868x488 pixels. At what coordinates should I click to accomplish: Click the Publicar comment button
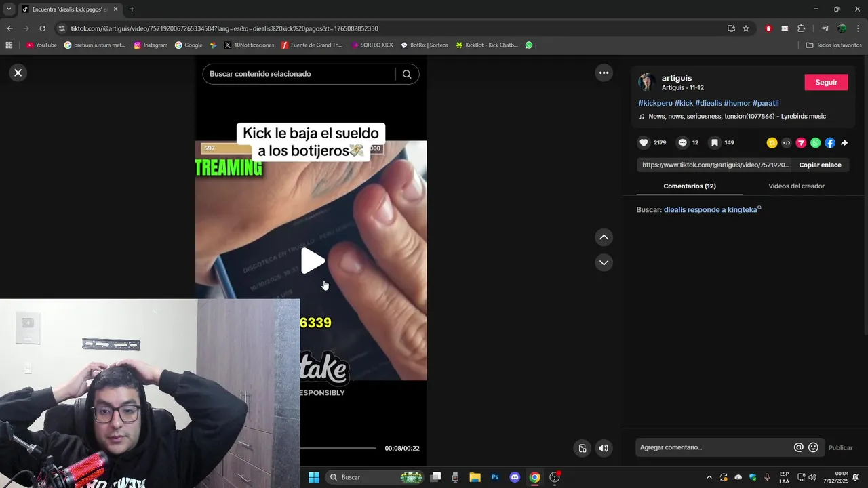coord(840,447)
